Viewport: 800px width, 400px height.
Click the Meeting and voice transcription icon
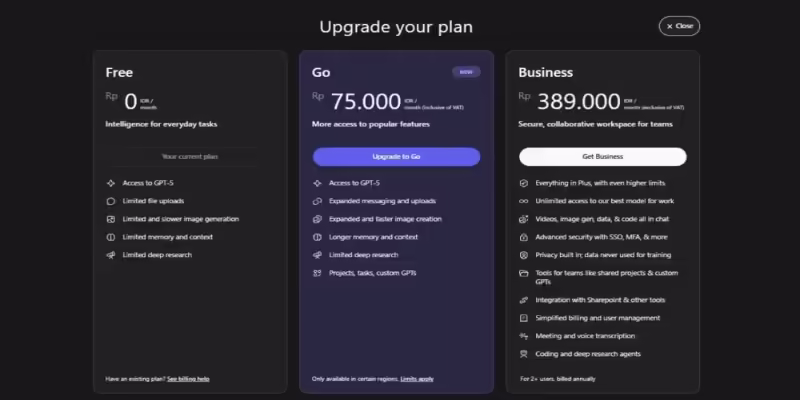(x=524, y=336)
